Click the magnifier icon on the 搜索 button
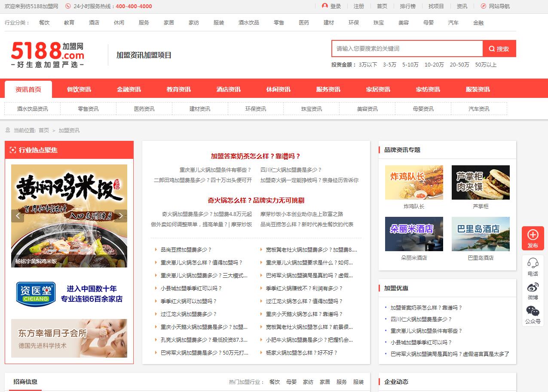This screenshot has width=548, height=392. coord(491,49)
